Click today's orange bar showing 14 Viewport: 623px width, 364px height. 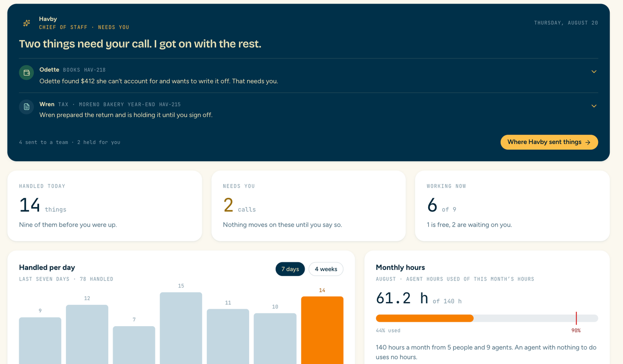322,330
